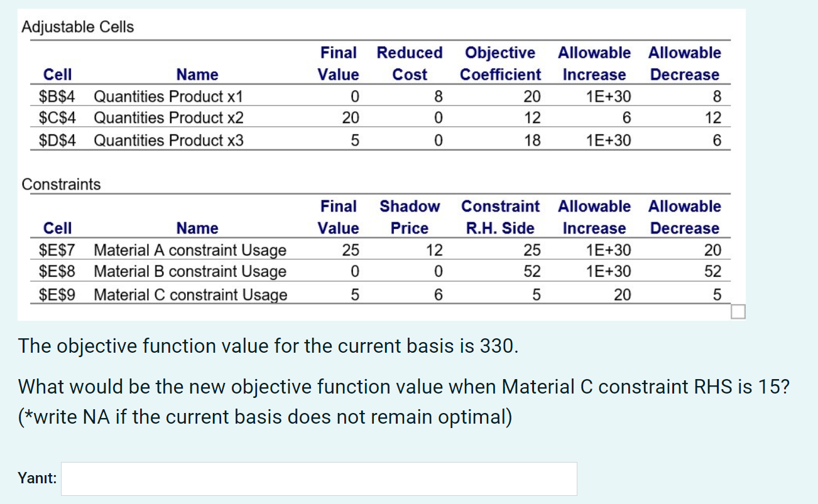Click the Constraint R.H. Side column header
The width and height of the screenshot is (818, 504).
(501, 217)
